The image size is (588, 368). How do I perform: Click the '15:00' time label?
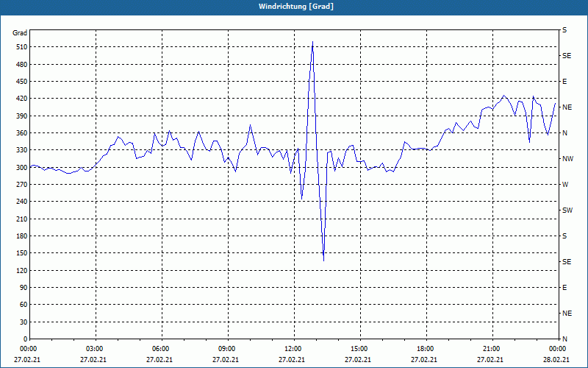coord(359,349)
